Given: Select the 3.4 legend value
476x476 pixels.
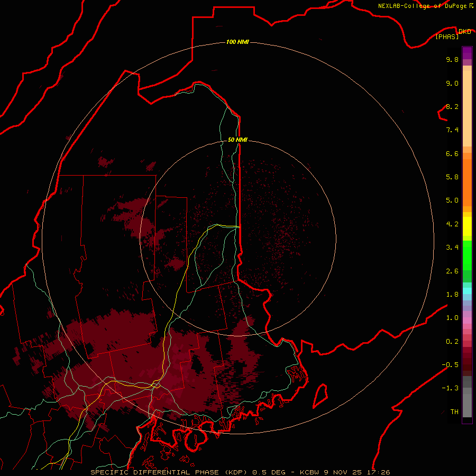Looking at the screenshot, I should [x=452, y=248].
